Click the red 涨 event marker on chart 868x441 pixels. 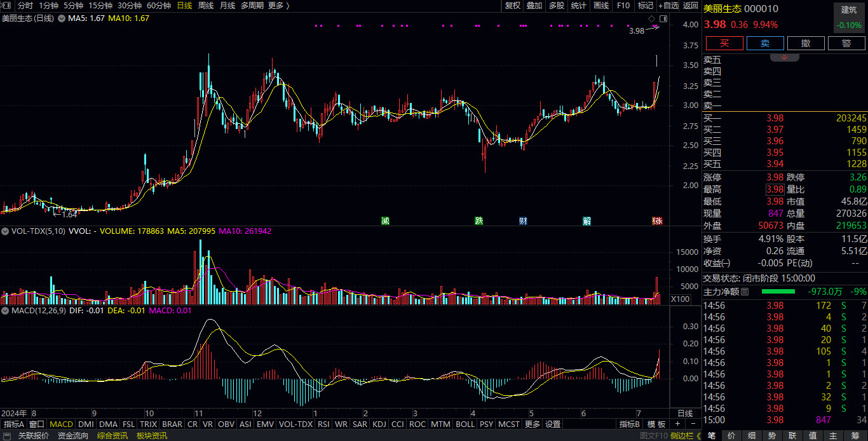coord(657,221)
